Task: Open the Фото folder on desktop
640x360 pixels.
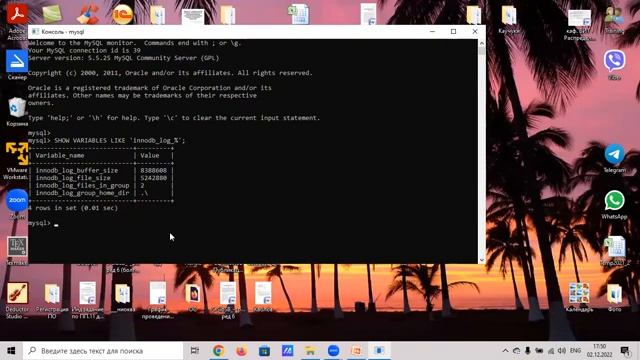Action: [x=614, y=294]
